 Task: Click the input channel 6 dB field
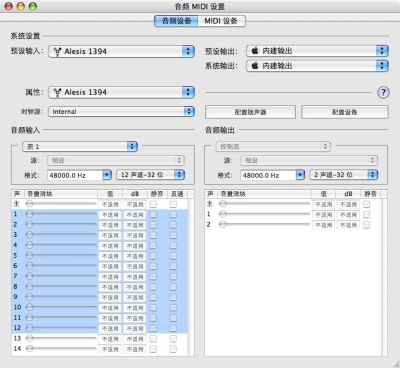coord(135,266)
